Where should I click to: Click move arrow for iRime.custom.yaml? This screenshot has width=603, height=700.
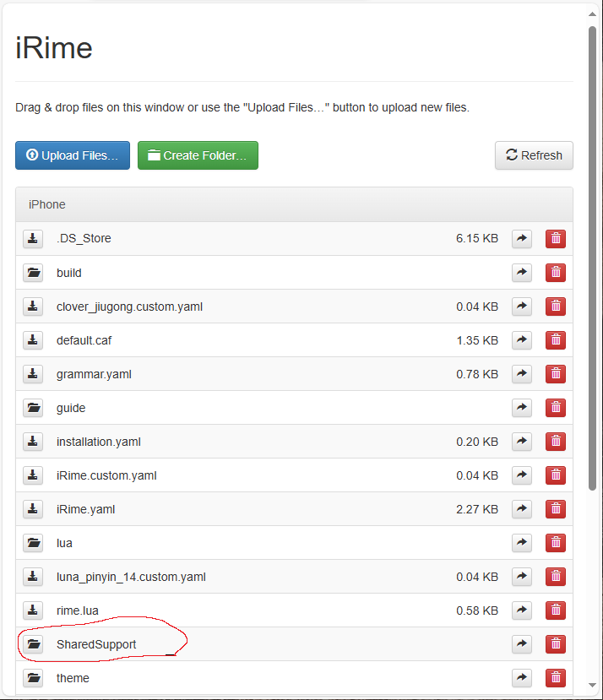[522, 475]
